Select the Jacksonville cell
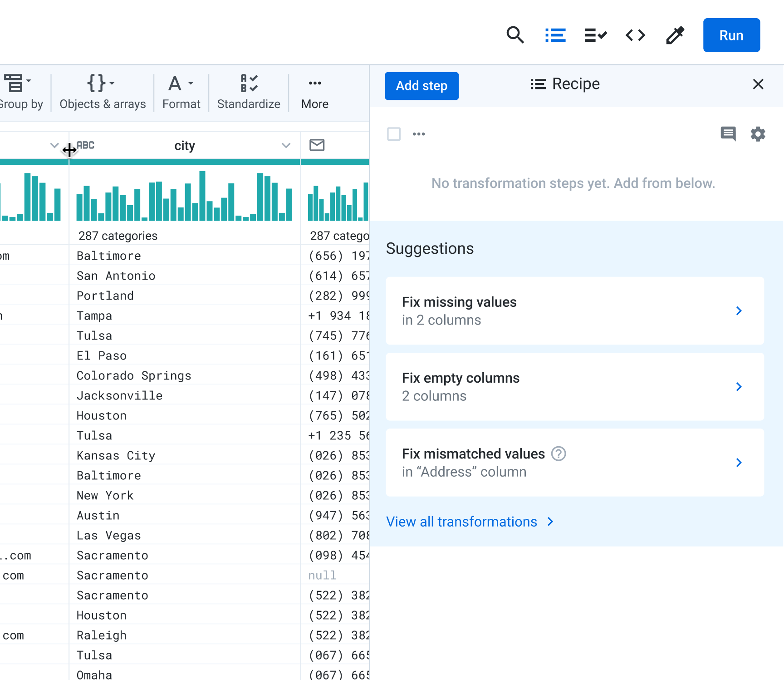The width and height of the screenshot is (784, 680). tap(185, 396)
